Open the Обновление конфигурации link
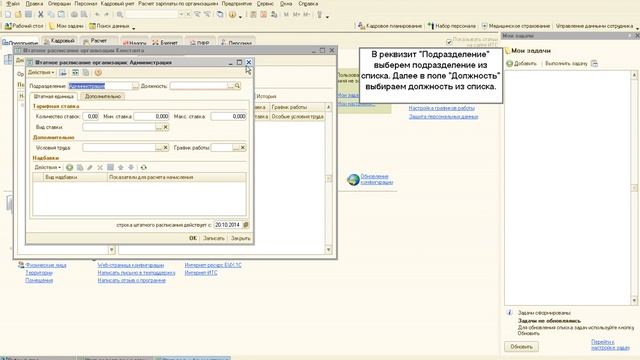 coord(376,179)
